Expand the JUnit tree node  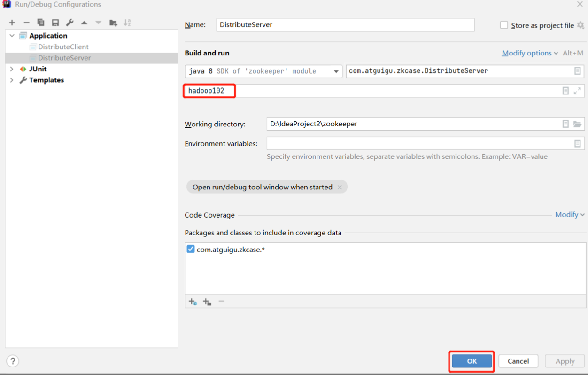[12, 69]
